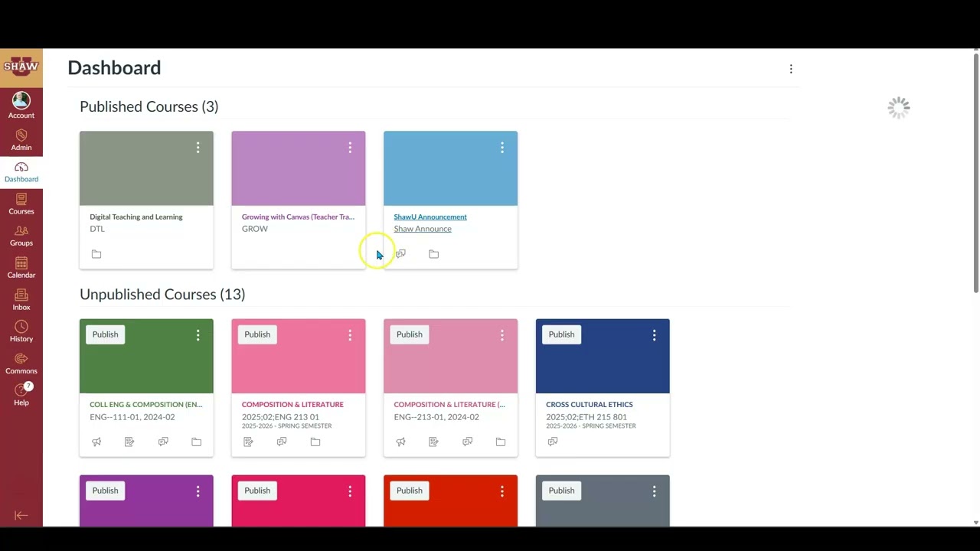Image resolution: width=980 pixels, height=551 pixels.
Task: Open Discussions for ENG--111-01 course
Action: click(x=163, y=442)
